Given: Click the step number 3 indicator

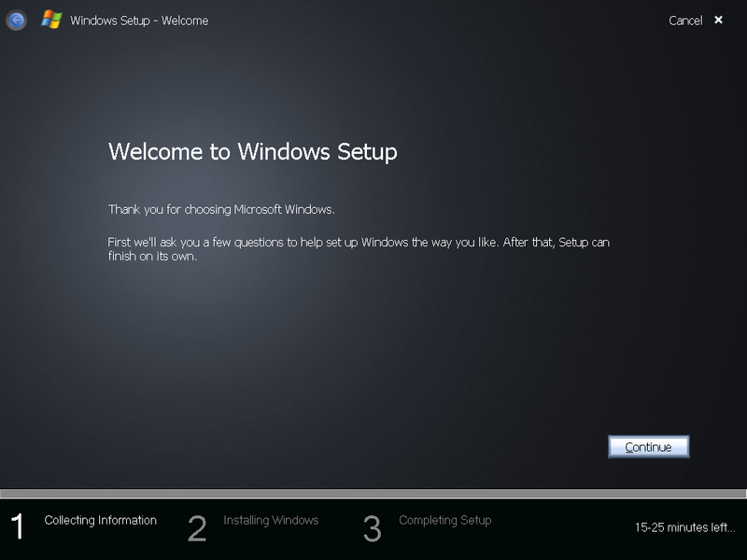Looking at the screenshot, I should coord(372,528).
